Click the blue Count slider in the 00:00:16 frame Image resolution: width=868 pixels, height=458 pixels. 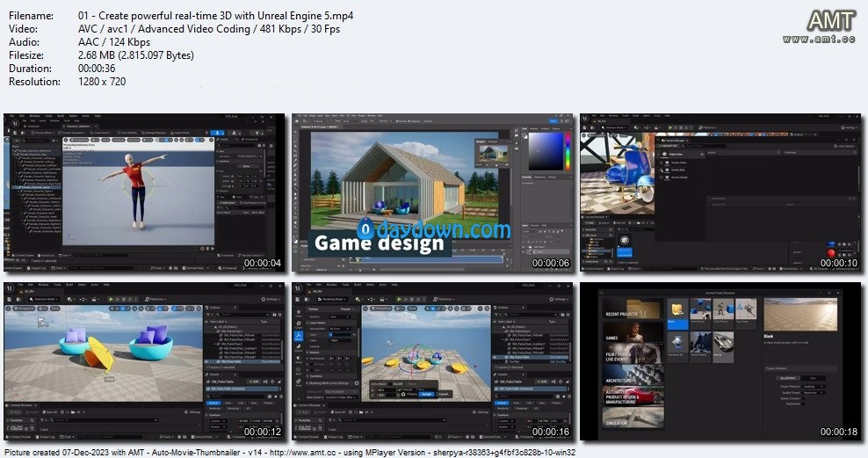click(x=340, y=335)
